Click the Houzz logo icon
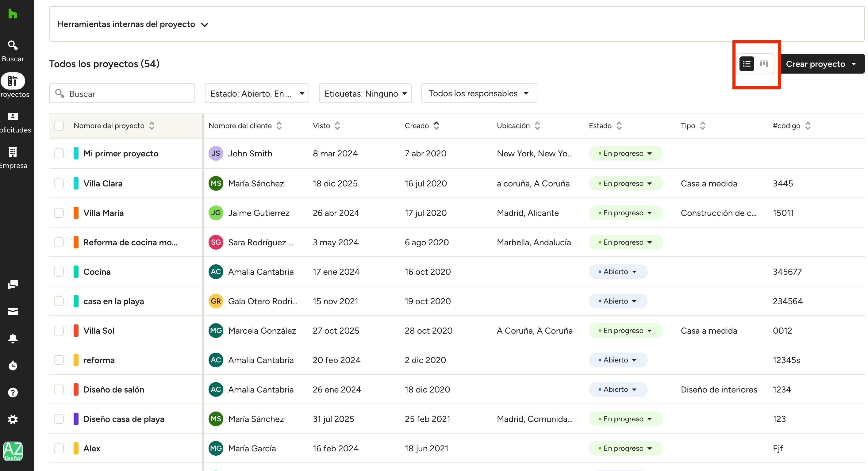Image resolution: width=868 pixels, height=471 pixels. [x=13, y=14]
